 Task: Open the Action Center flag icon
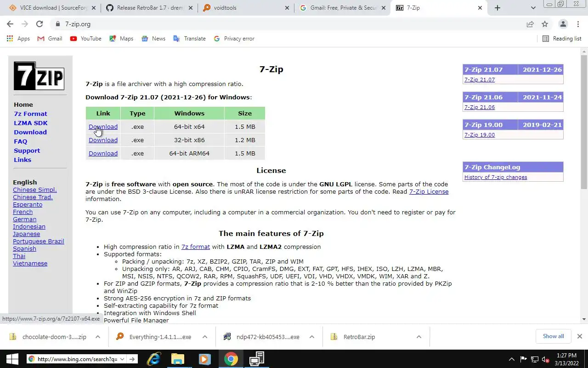pos(523,359)
